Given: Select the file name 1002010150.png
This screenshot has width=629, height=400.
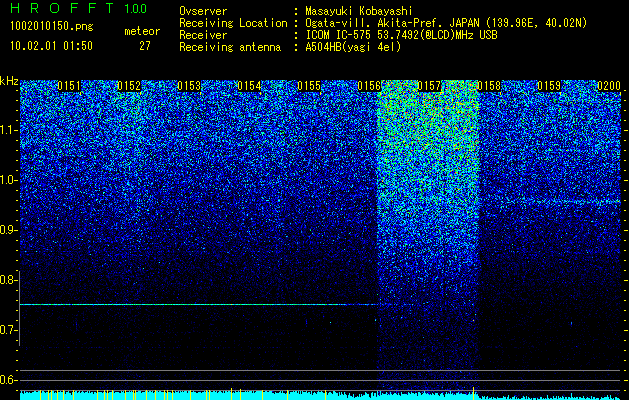Looking at the screenshot, I should click(x=52, y=27).
